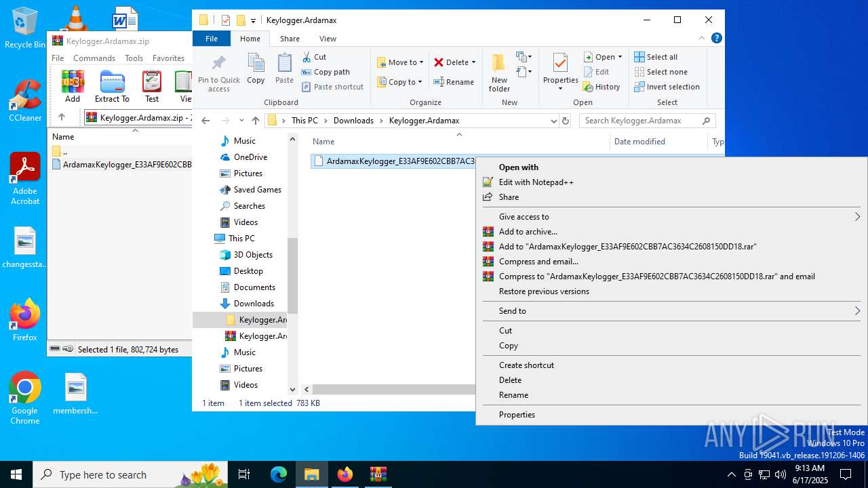Image resolution: width=868 pixels, height=488 pixels.
Task: Expand the address bar history dropdown
Action: [553, 121]
